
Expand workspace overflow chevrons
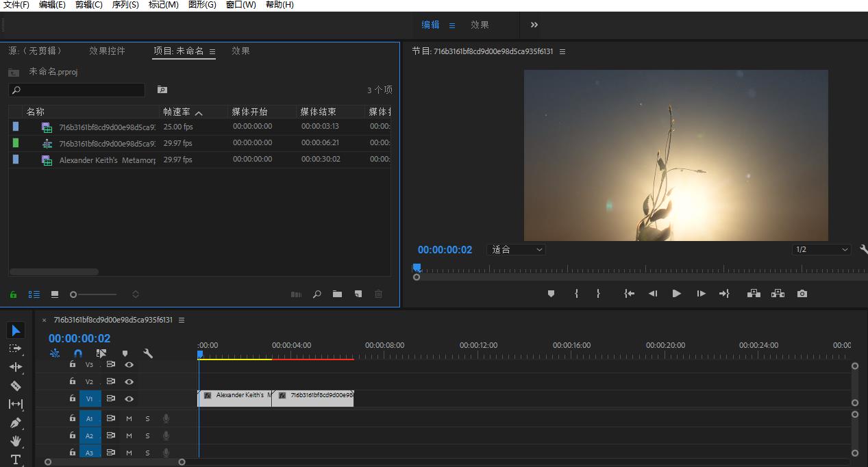pos(534,25)
